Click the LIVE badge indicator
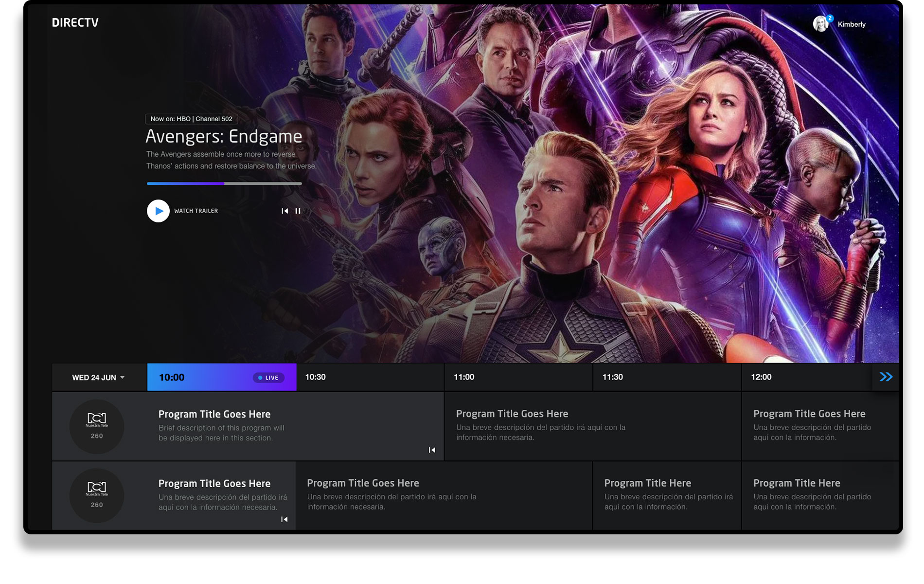The height and width of the screenshot is (584, 924). point(268,378)
